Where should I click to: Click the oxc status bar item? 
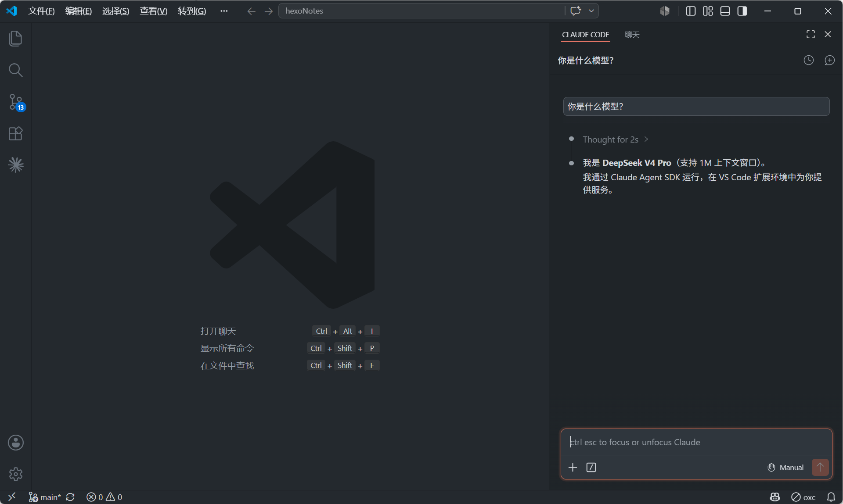pyautogui.click(x=803, y=497)
